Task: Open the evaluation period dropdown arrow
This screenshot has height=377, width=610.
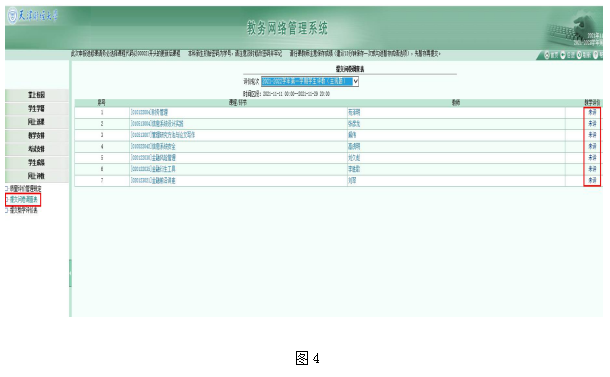Action: point(356,82)
